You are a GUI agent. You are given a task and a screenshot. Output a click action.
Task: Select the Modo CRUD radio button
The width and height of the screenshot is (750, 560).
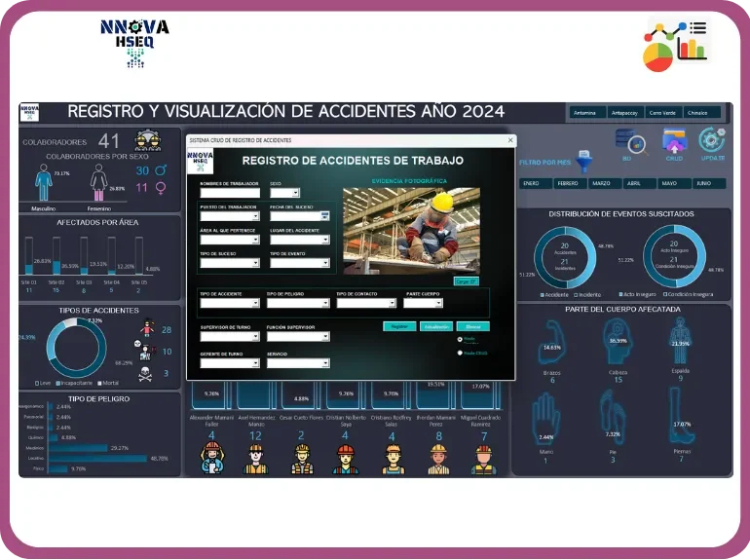(460, 353)
